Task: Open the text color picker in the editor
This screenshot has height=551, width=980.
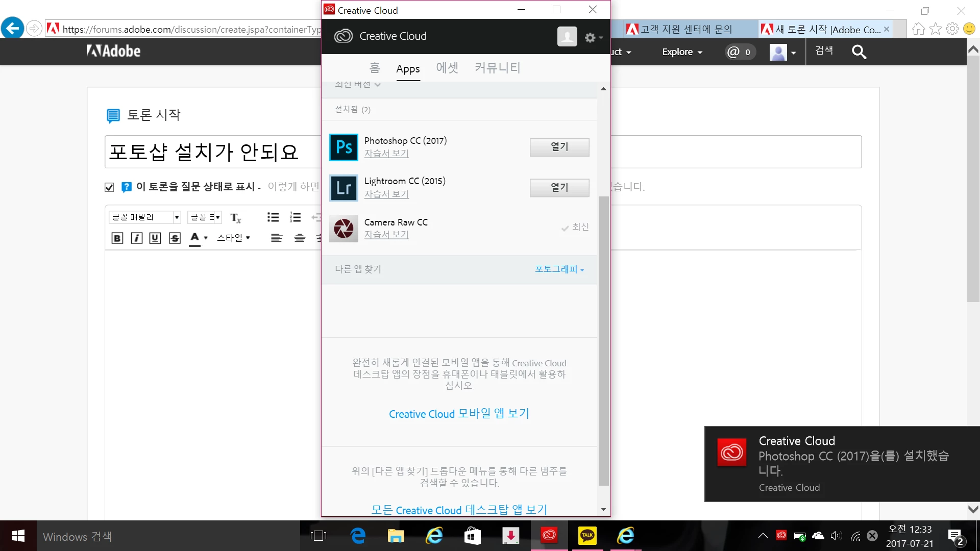Action: tap(199, 238)
